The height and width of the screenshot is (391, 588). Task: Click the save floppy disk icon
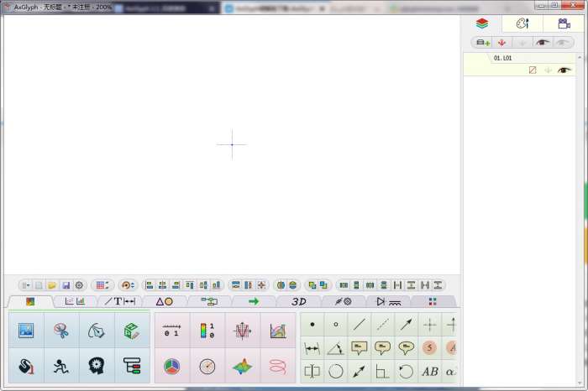coord(66,285)
